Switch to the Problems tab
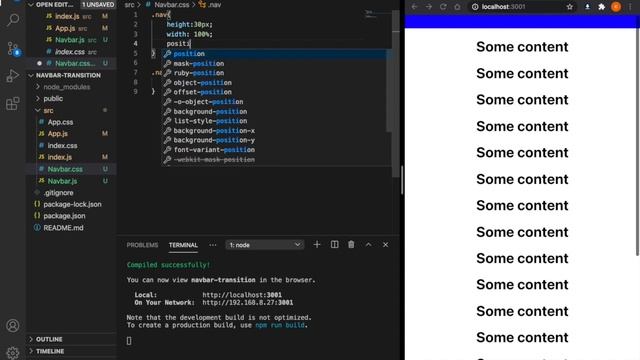The width and height of the screenshot is (640, 360). pos(142,245)
